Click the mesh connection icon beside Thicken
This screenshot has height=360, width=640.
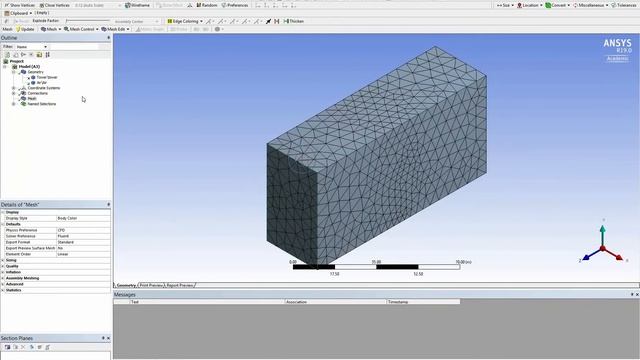pos(277,21)
